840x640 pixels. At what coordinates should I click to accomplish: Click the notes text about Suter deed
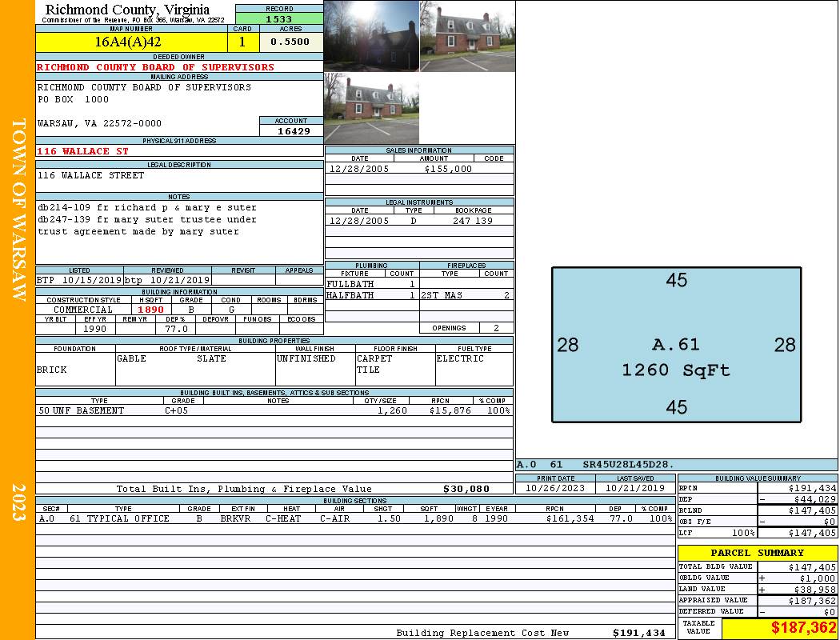[148, 219]
